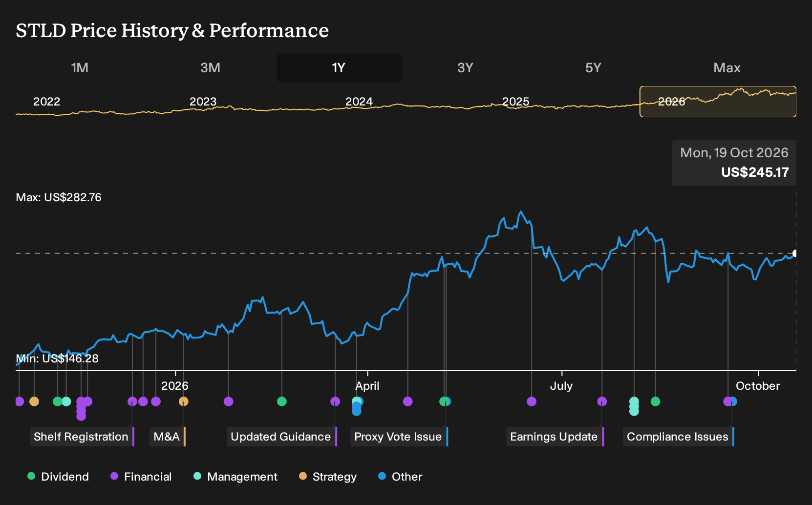Open the Shelf Registration event label
This screenshot has width=812, height=505.
(x=81, y=437)
